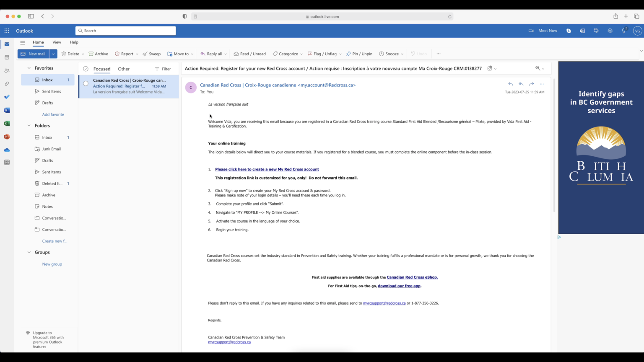This screenshot has width=644, height=362.
Task: Launch Word app from left rail
Action: pyautogui.click(x=7, y=110)
